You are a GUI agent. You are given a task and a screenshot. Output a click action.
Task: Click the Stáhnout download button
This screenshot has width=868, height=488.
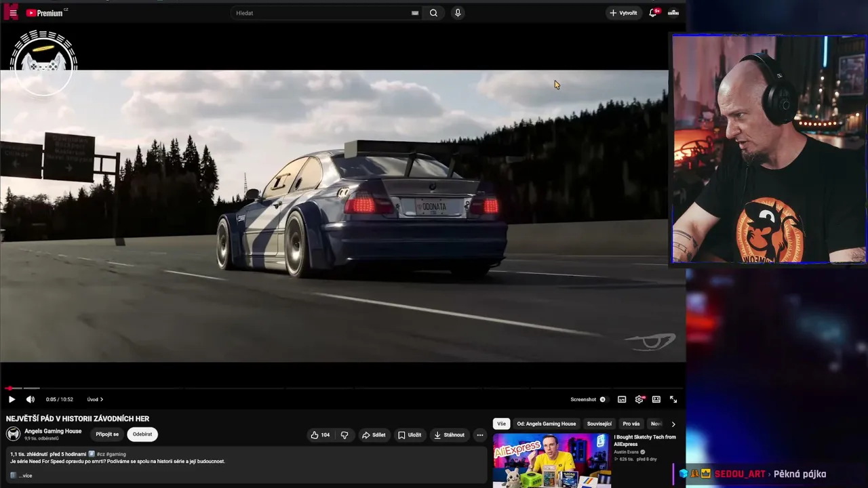tap(450, 435)
